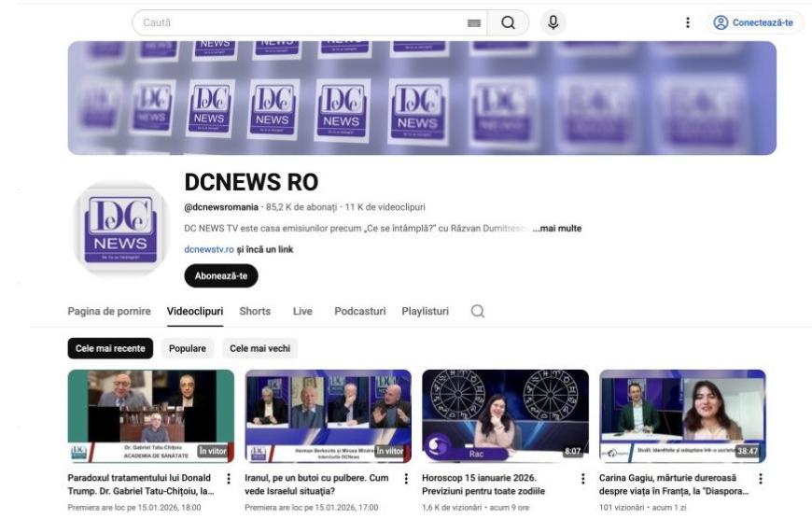The image size is (812, 519).
Task: Open the Playlisturi tab
Action: pos(425,312)
